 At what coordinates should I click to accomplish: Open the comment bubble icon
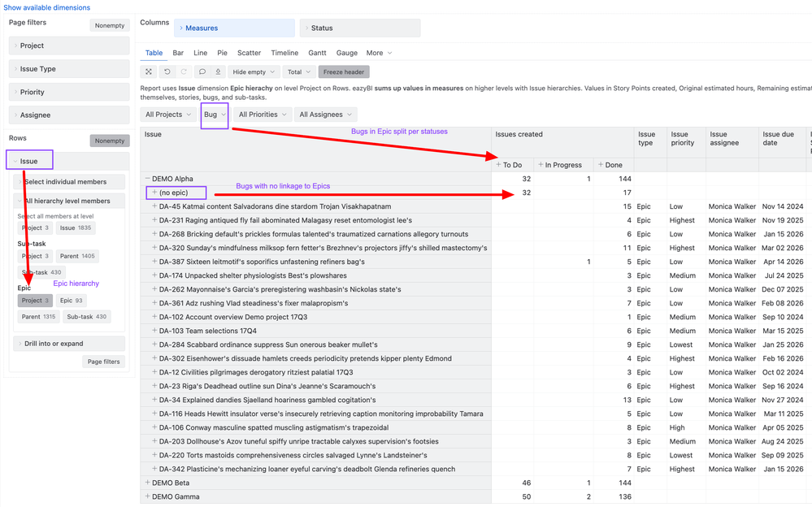point(202,72)
